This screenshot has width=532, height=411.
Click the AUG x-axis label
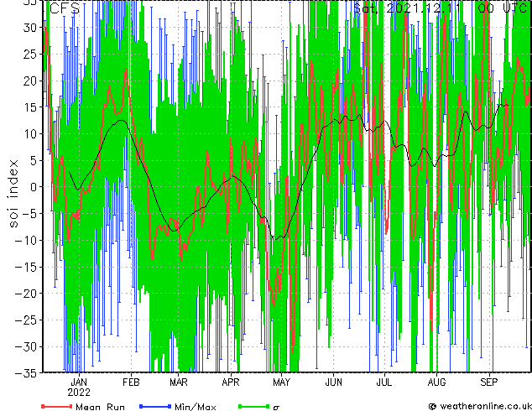[x=436, y=382]
